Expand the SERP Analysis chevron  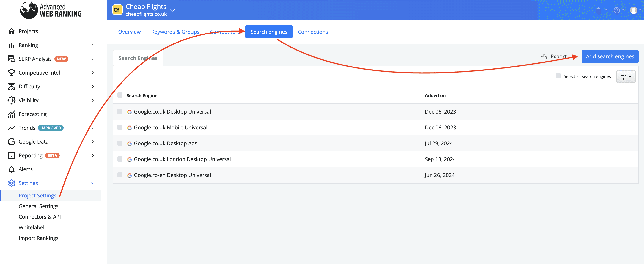coord(93,59)
